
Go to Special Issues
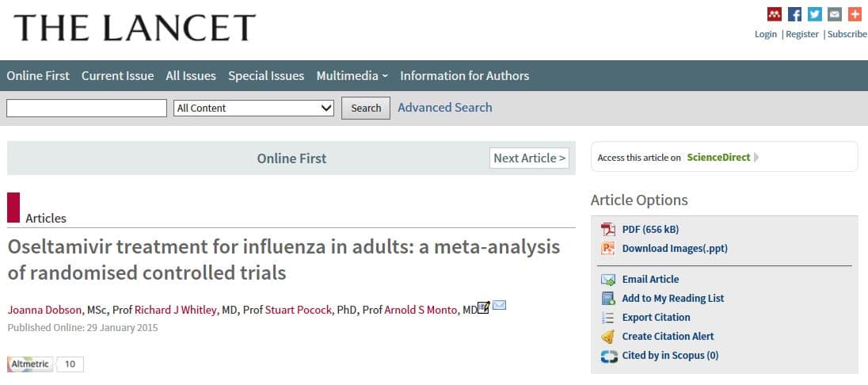pos(266,76)
